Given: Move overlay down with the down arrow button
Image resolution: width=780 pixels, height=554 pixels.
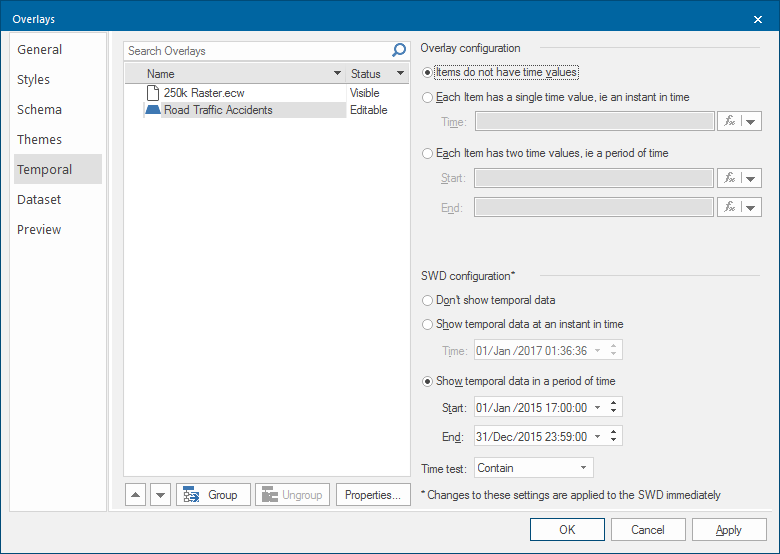Looking at the screenshot, I should coord(160,495).
